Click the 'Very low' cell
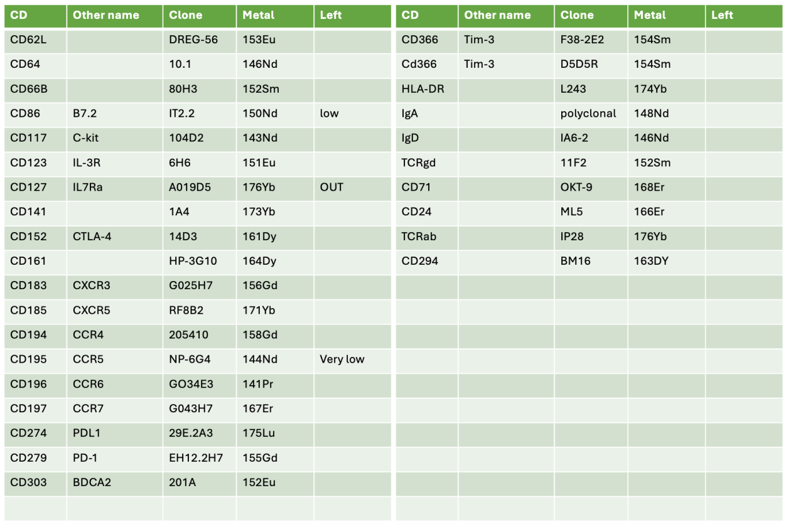The image size is (791, 532). coord(342,359)
